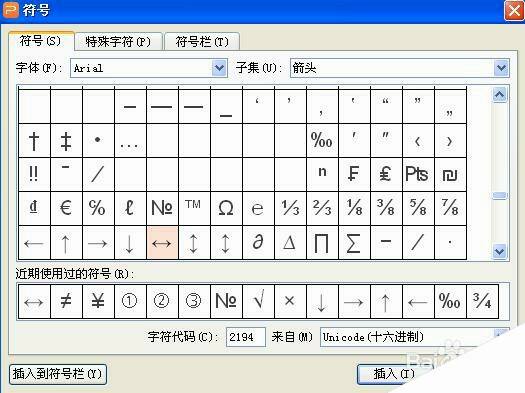Viewport: 525px width, 393px height.
Task: Close the 符号 dialog window
Action: tap(514, 10)
